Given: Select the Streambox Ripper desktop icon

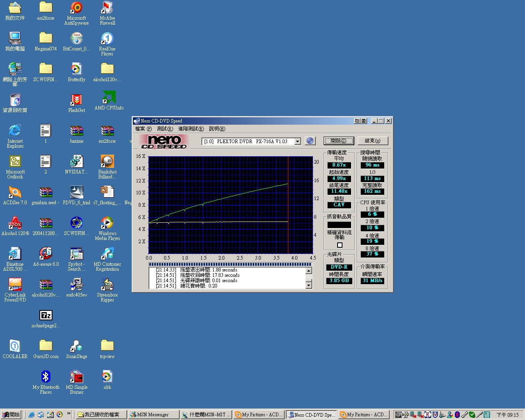Looking at the screenshot, I should [x=107, y=290].
